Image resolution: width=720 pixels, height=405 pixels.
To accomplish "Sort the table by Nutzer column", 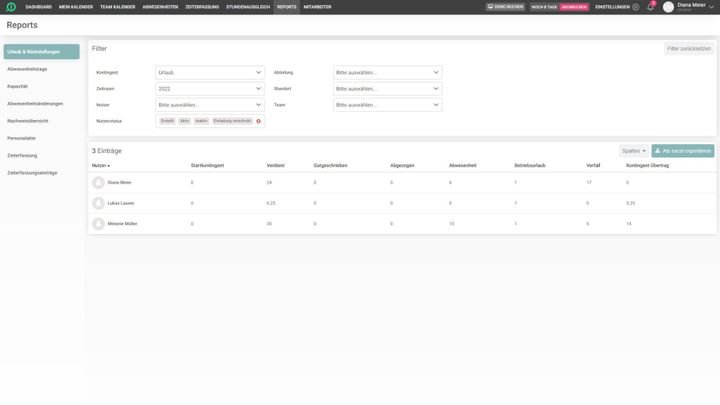I will [x=100, y=165].
